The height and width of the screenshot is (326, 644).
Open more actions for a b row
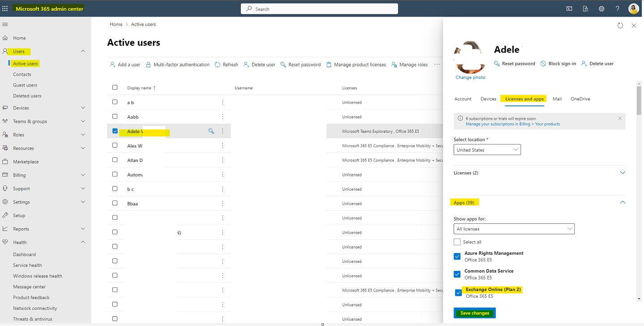click(223, 102)
